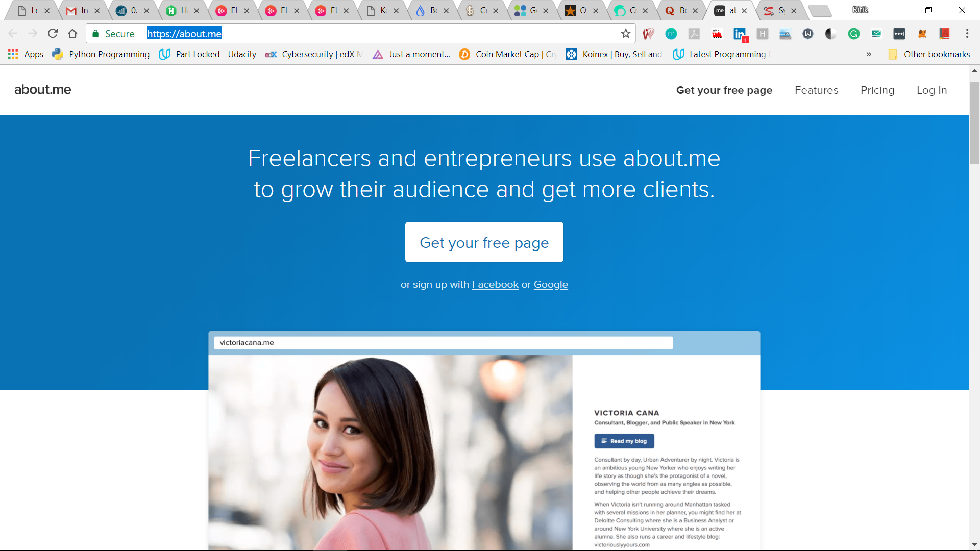Image resolution: width=980 pixels, height=551 pixels.
Task: Expand hidden bookmarks overflow chevron
Action: click(869, 54)
